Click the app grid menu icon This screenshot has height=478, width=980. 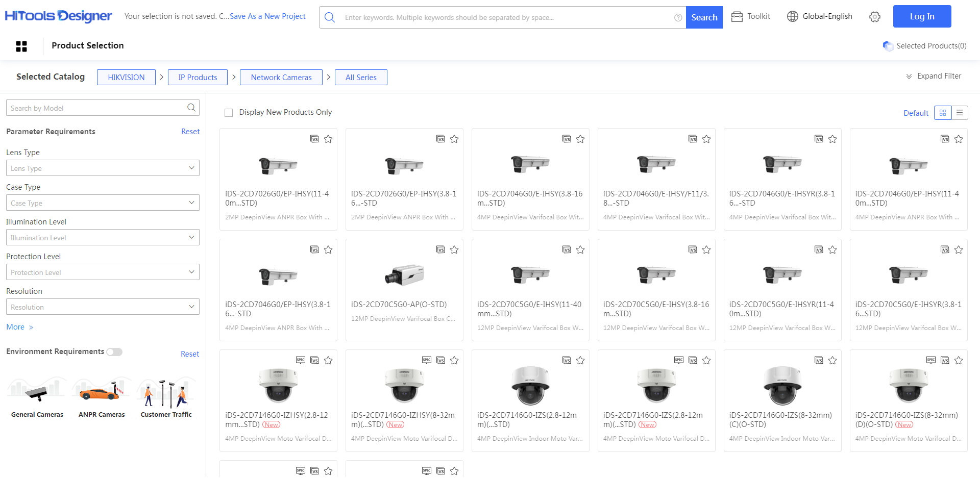coord(21,46)
